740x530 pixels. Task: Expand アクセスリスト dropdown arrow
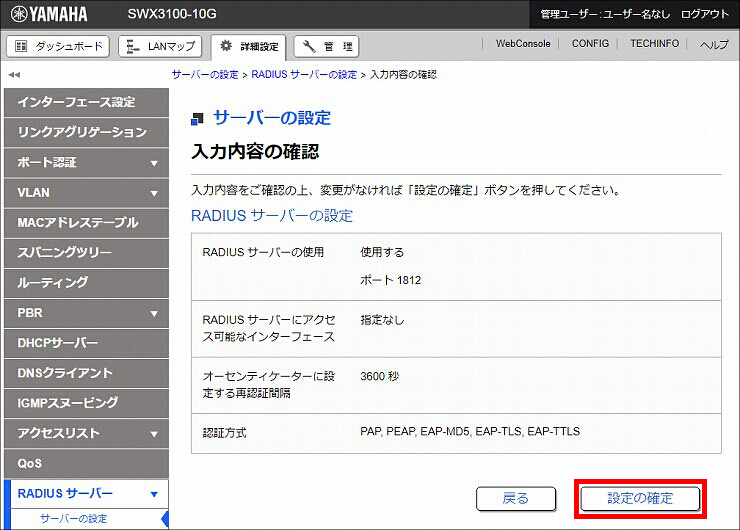click(x=154, y=434)
